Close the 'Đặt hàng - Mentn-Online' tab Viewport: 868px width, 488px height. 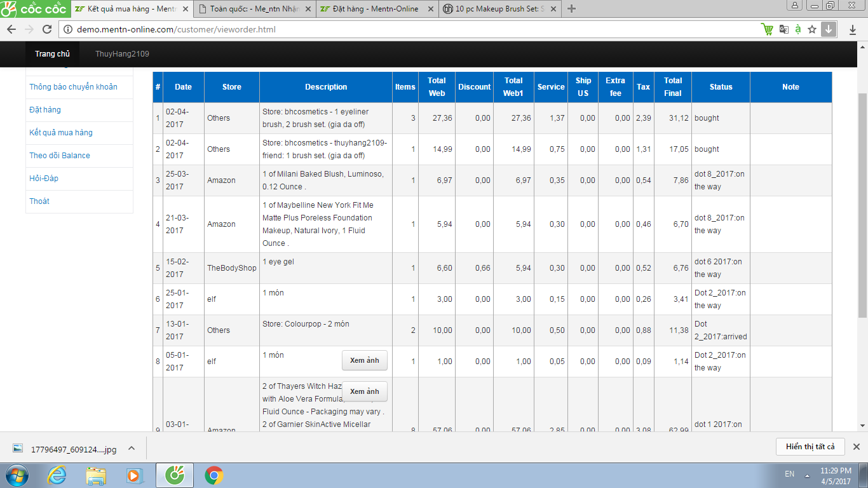point(430,9)
